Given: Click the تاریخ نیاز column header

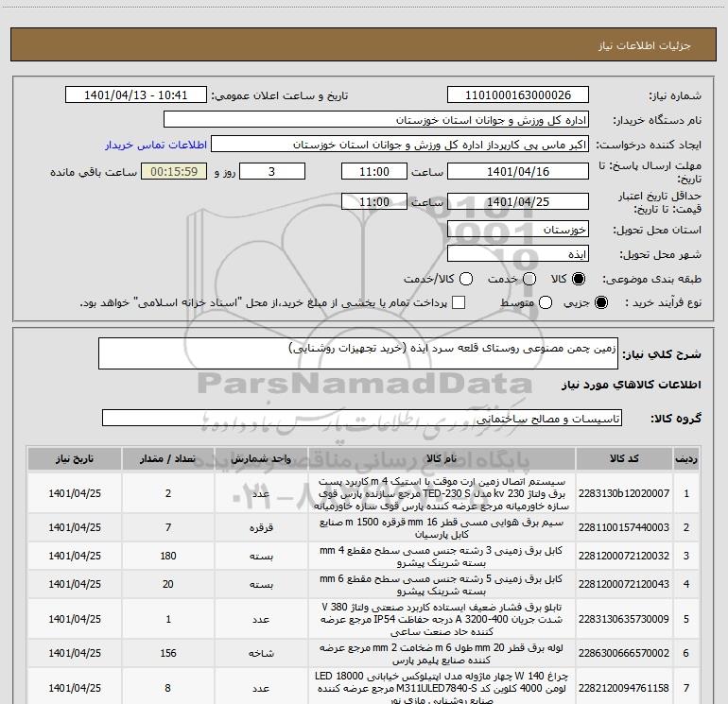Looking at the screenshot, I should click(75, 459).
